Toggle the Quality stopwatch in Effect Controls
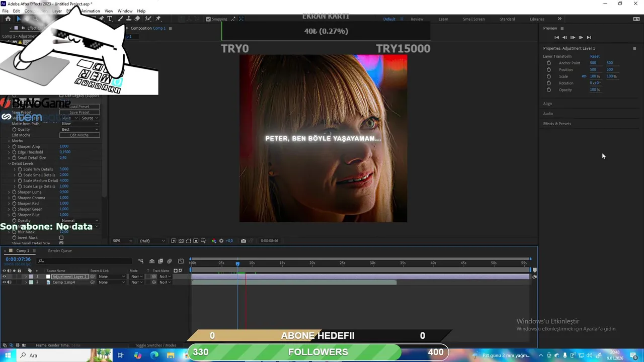 click(14, 129)
